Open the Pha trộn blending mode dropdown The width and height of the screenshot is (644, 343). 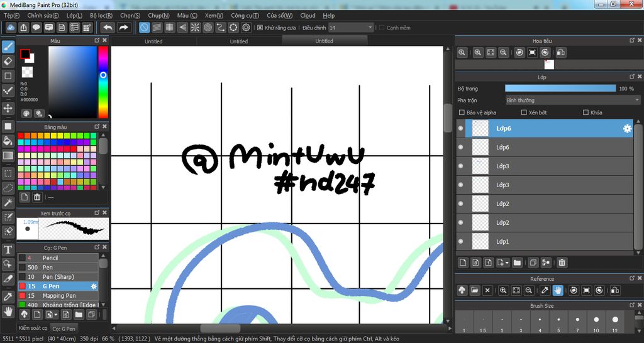click(x=572, y=100)
